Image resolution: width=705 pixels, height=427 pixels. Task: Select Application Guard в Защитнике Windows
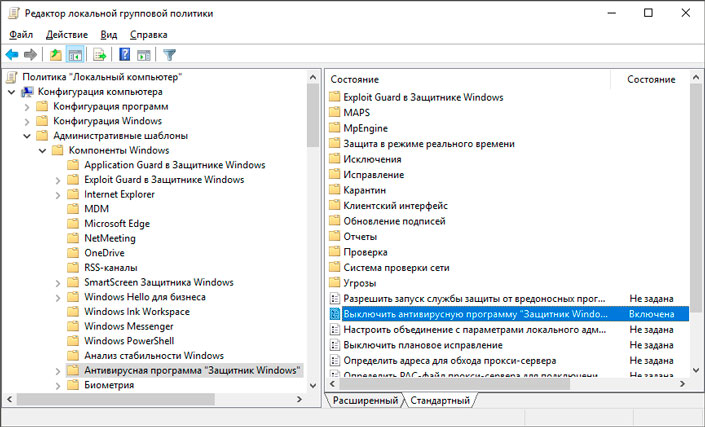coord(175,165)
